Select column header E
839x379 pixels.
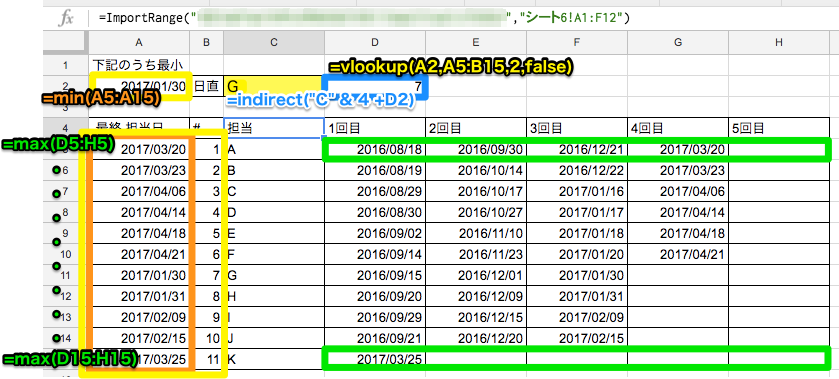(476, 42)
